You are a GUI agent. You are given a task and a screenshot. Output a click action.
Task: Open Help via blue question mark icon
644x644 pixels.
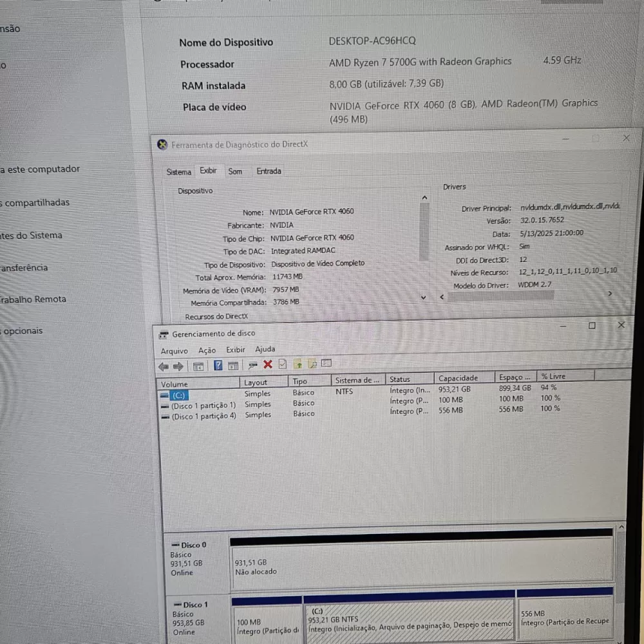coord(218,366)
